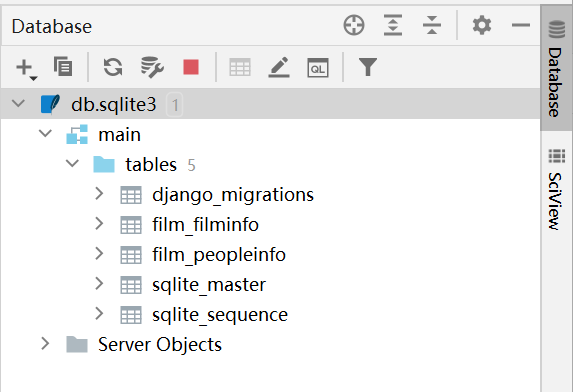Image resolution: width=573 pixels, height=392 pixels.
Task: Open the Database panel settings gear
Action: pos(482,25)
